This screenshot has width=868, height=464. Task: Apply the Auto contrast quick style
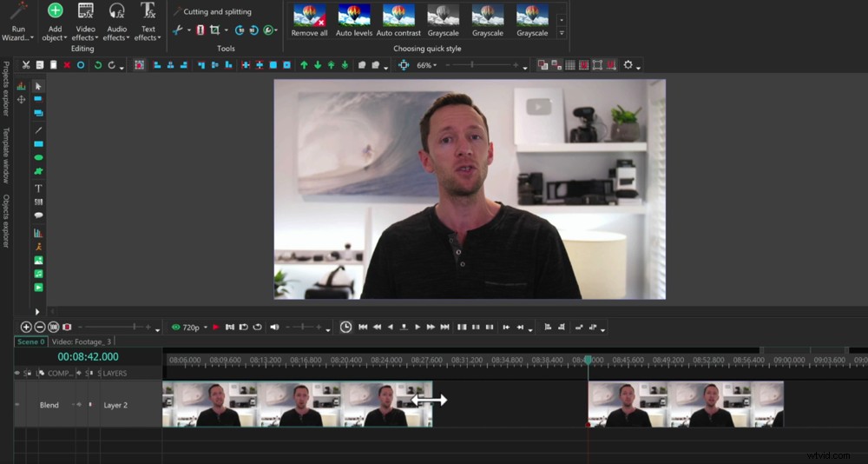[x=398, y=21]
